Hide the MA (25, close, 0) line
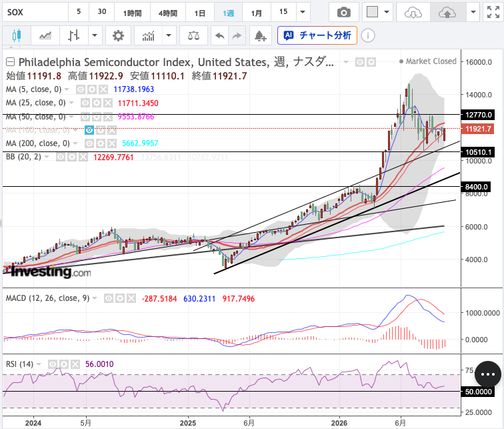The image size is (504, 429). 85,103
